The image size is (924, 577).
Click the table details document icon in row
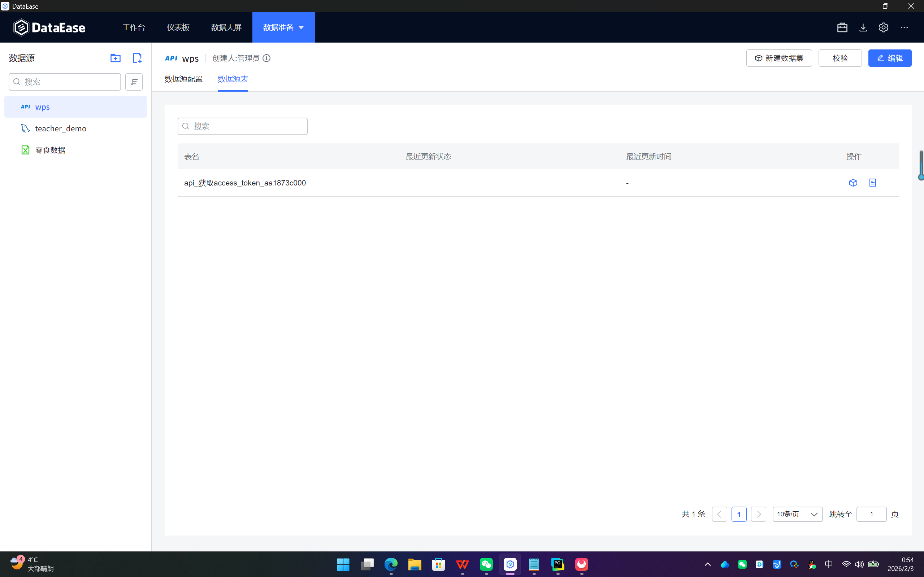coord(872,183)
